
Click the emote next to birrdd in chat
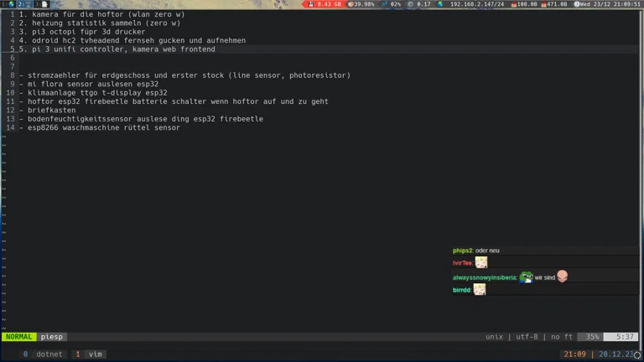pyautogui.click(x=480, y=290)
